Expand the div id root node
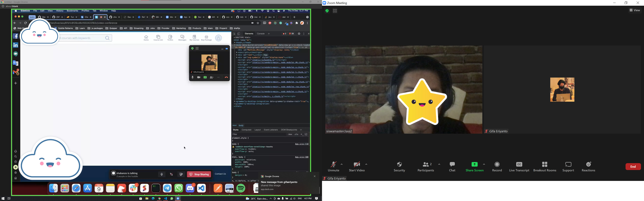This screenshot has width=644, height=201. pyautogui.click(x=237, y=55)
